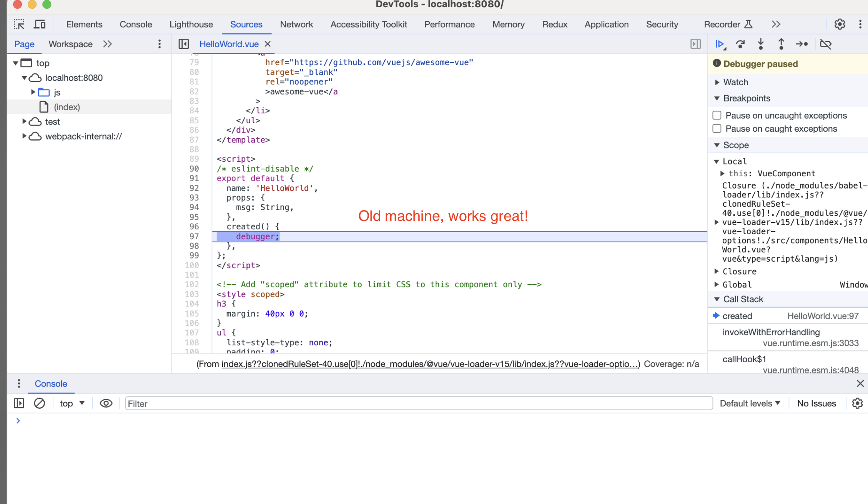Create a live expression with the eye icon
Viewport: 868px width, 504px height.
click(106, 403)
